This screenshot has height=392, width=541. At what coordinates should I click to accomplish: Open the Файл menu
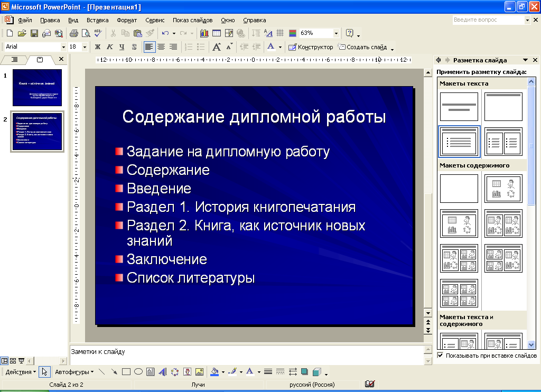(x=25, y=20)
